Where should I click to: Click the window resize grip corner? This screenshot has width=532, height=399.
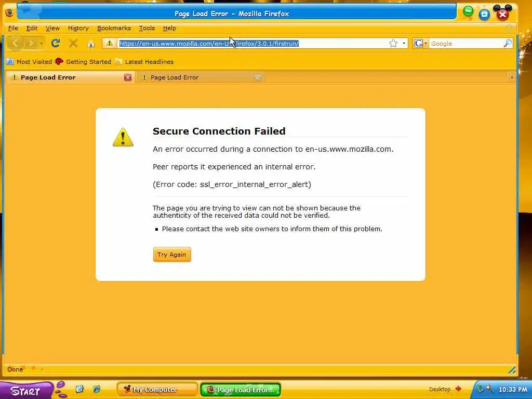tap(512, 370)
